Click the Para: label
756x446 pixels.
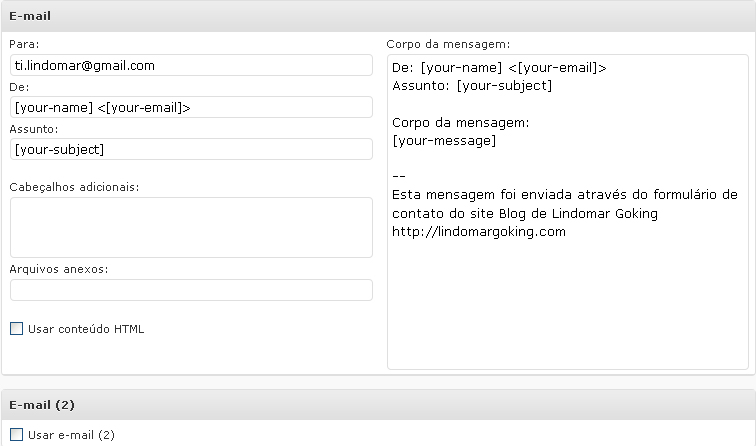[x=24, y=44]
